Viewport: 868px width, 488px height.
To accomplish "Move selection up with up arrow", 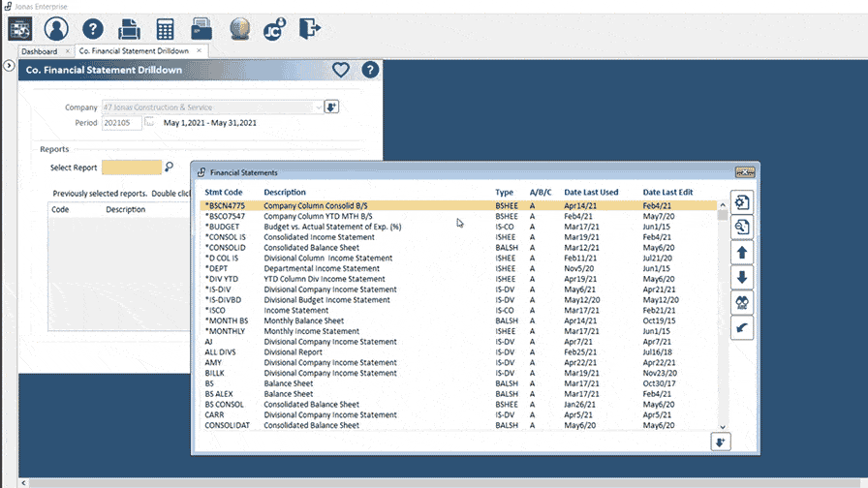I will point(742,253).
